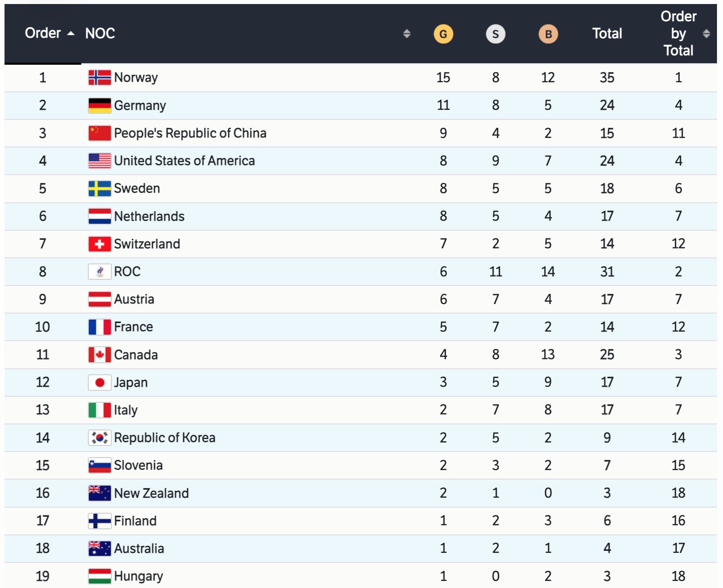This screenshot has width=723, height=588.
Task: Click the Total column header
Action: tap(607, 34)
